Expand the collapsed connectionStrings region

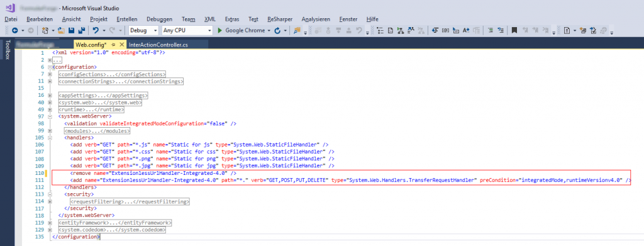[50, 81]
